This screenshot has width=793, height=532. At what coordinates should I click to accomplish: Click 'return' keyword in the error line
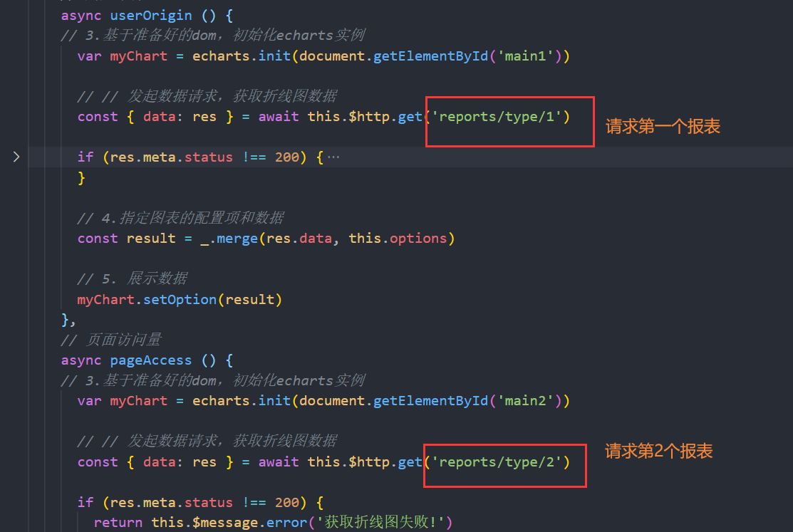point(118,523)
